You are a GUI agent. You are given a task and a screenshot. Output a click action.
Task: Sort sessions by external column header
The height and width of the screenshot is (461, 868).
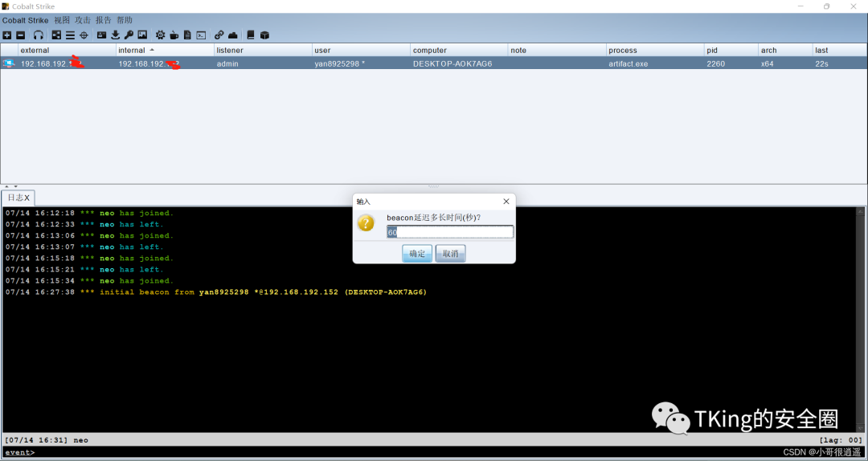pyautogui.click(x=68, y=51)
